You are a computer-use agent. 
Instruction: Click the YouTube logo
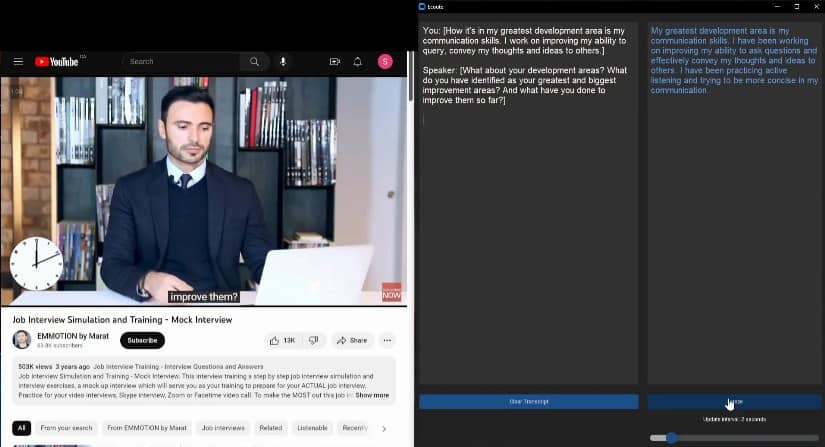click(x=59, y=62)
